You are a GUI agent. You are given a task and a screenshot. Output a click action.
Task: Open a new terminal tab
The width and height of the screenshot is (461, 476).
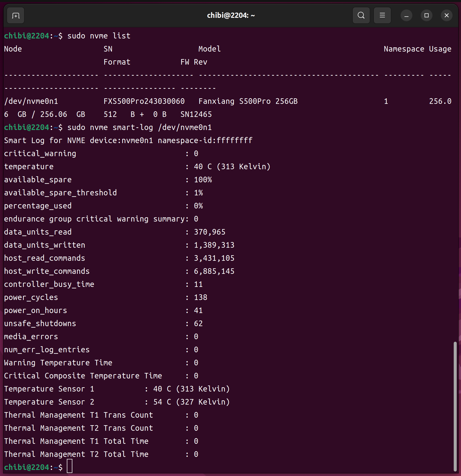pos(16,16)
